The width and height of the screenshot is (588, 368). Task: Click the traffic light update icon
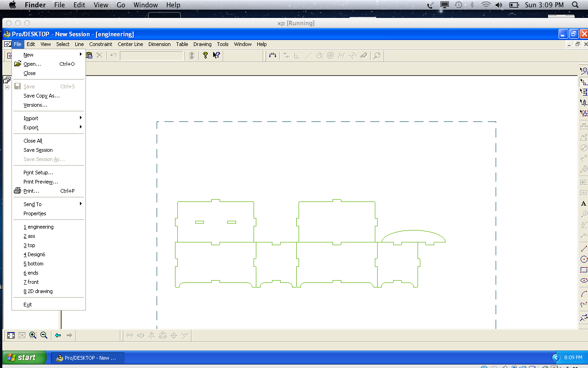(192, 55)
